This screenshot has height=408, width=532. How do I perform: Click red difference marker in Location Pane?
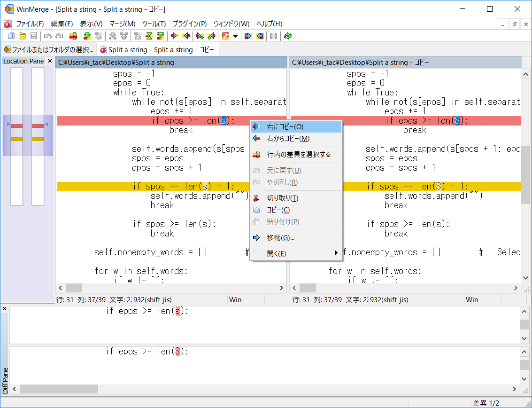(16, 126)
